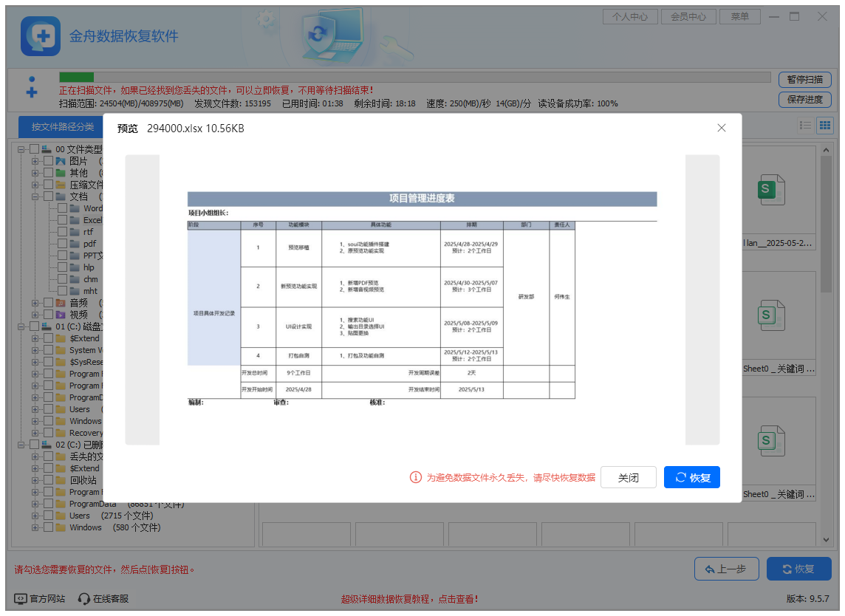
Task: Check the 文档 checkbox
Action: click(49, 196)
